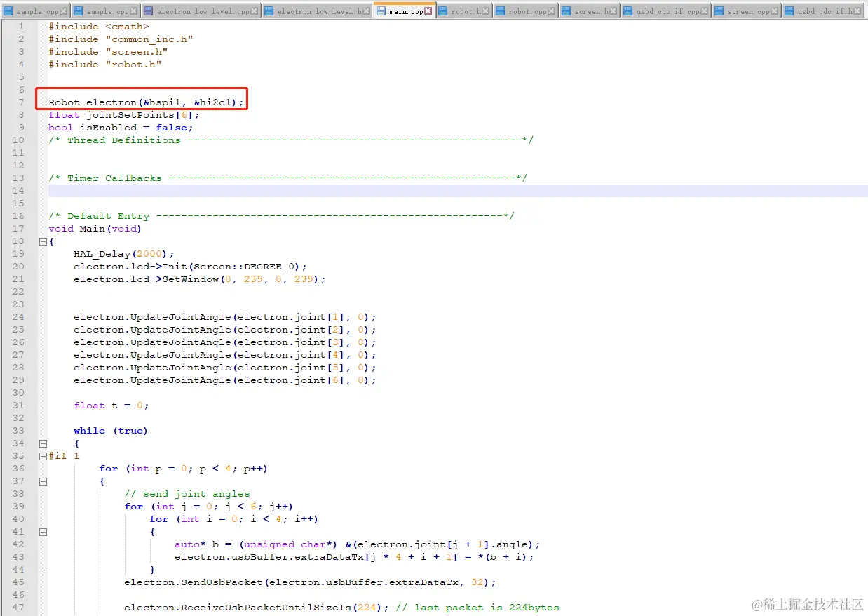Click the Robot electron(&hspi1, &hi2c1) line
868x616 pixels.
[x=146, y=102]
